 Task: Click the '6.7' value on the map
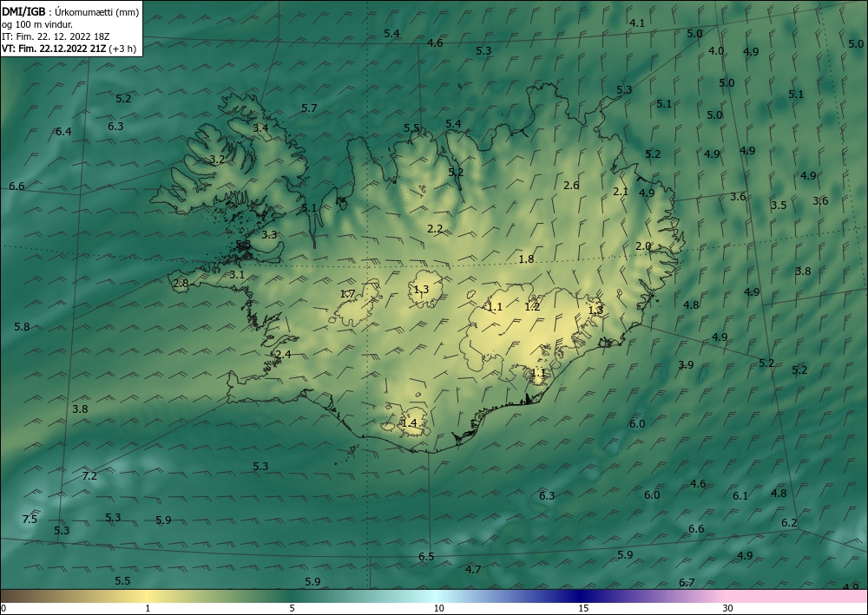click(687, 582)
